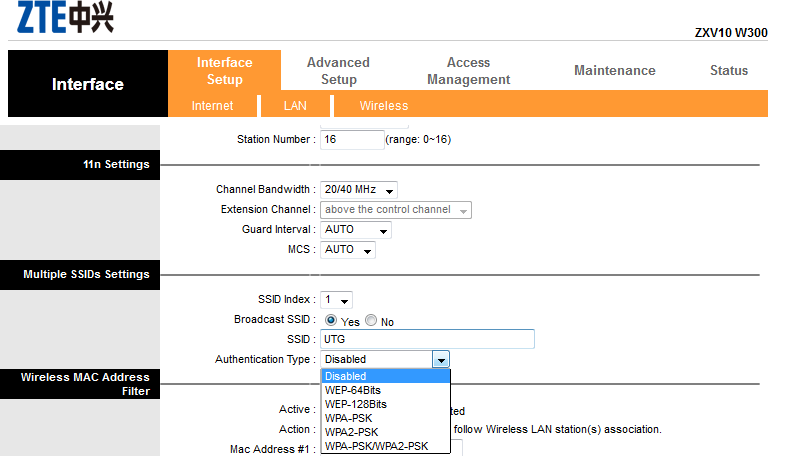
Task: Open the MCS dropdown
Action: click(x=348, y=249)
